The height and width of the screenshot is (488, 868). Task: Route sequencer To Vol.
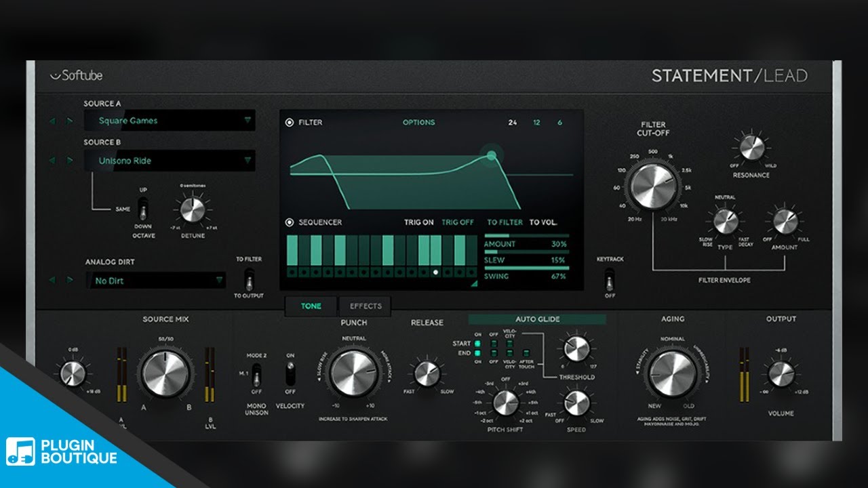(543, 222)
